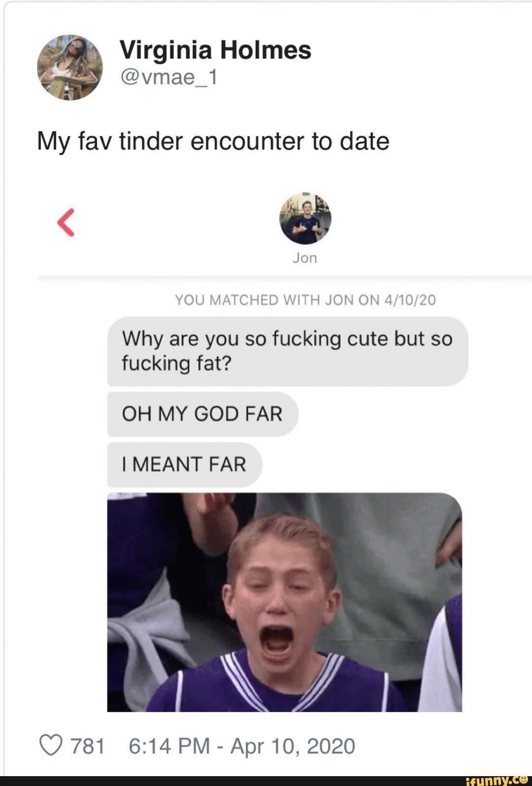Click the 781 likes count
The image size is (532, 786).
[88, 746]
